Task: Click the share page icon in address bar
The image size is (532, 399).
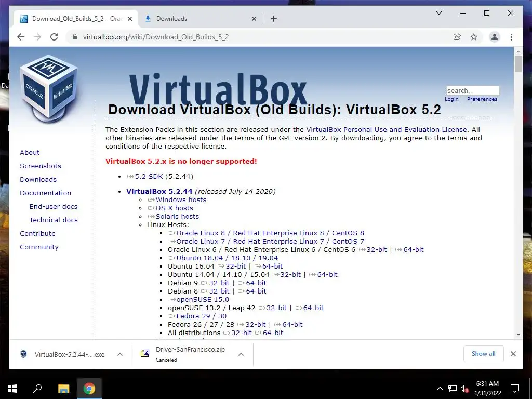Action: click(457, 37)
